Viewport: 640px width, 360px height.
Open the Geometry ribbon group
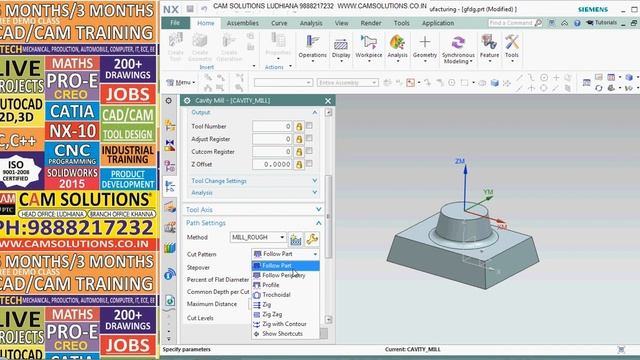click(424, 48)
